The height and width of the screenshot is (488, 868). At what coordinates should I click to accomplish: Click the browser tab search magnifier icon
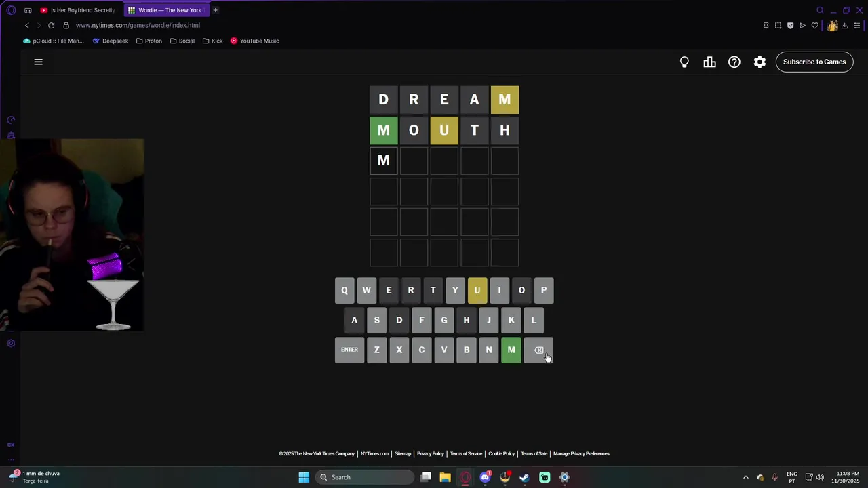[x=820, y=10]
